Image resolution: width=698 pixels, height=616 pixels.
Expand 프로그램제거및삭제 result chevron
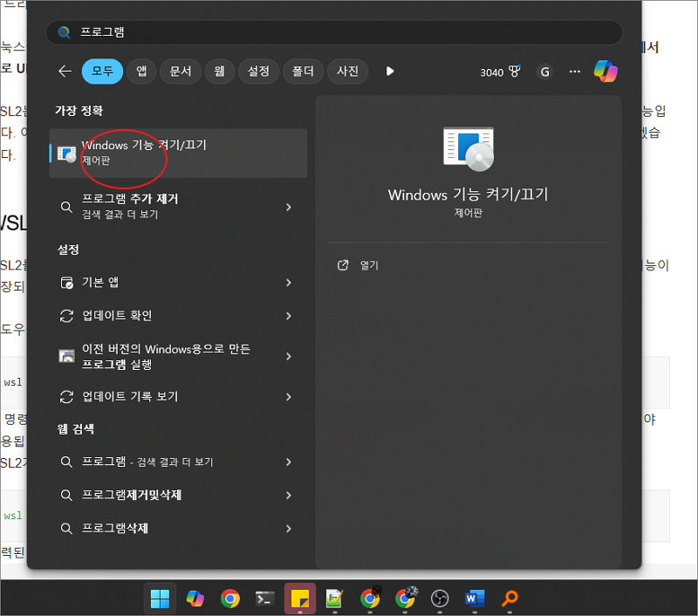click(289, 496)
